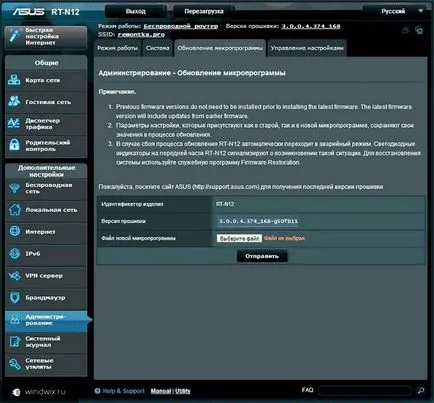This screenshot has height=403, width=434.
Task: Click the Системный журнал notepad icon
Action: [x=14, y=341]
